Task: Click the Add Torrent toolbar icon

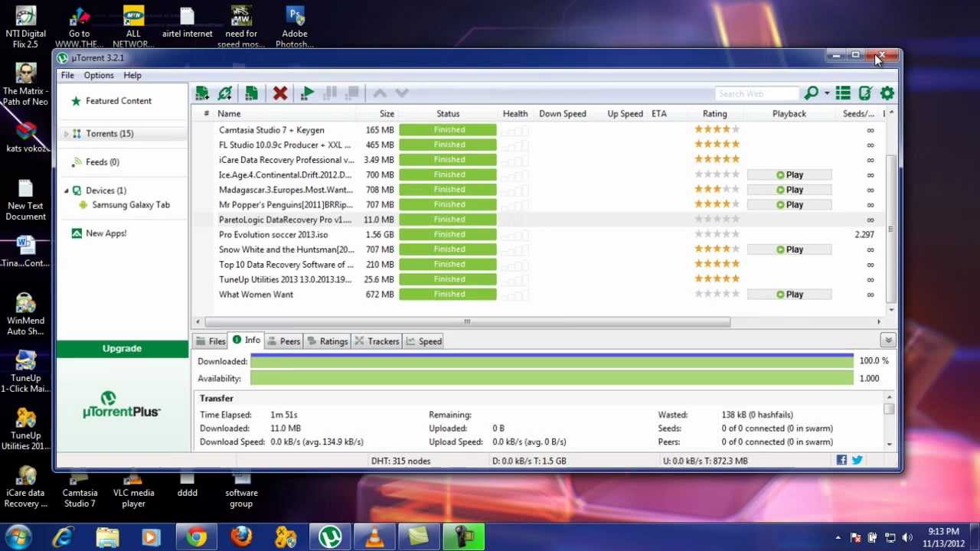Action: (202, 93)
